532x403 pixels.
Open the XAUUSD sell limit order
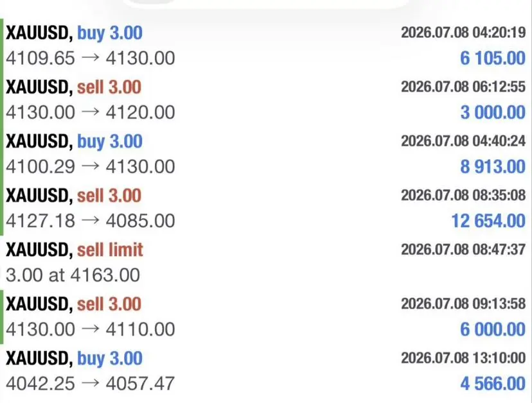coord(266,262)
